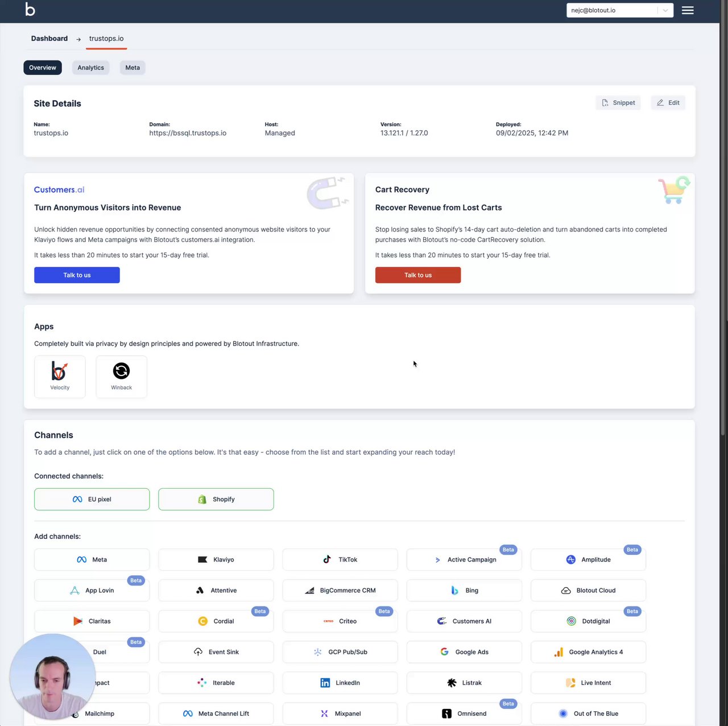
Task: Click the App Lovin channel icon
Action: click(75, 591)
